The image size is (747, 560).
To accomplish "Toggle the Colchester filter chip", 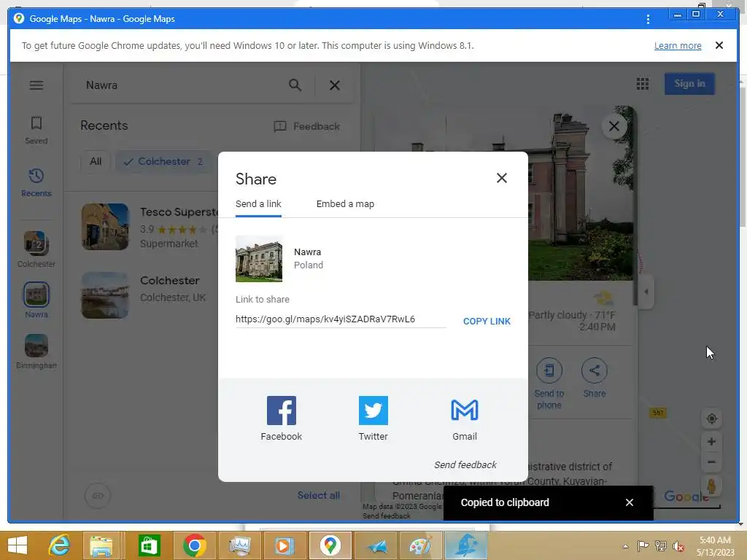I will [163, 161].
